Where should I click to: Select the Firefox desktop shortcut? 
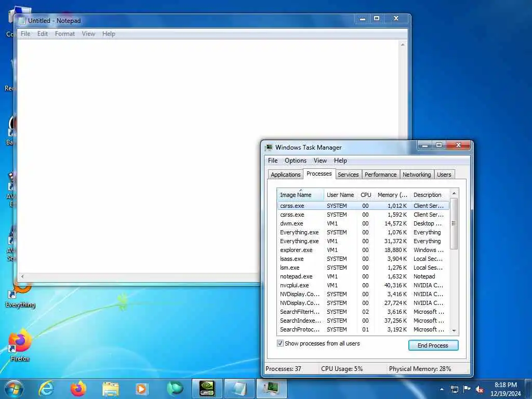20,344
